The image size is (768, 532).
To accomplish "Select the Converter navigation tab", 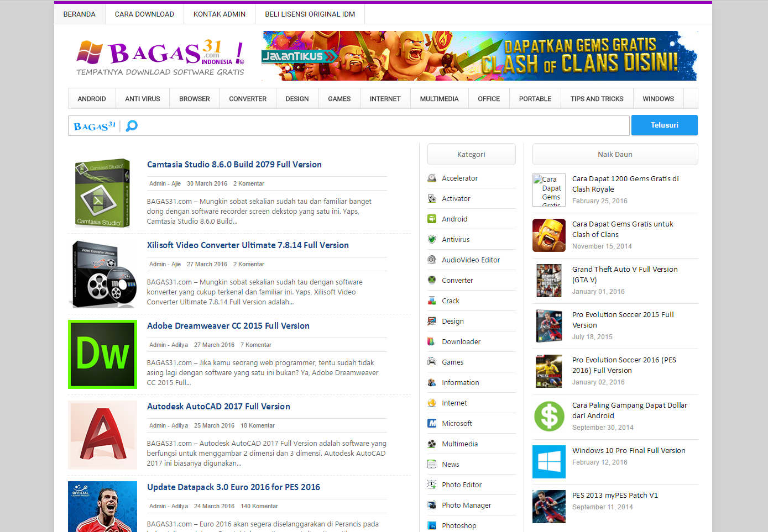I will [248, 99].
